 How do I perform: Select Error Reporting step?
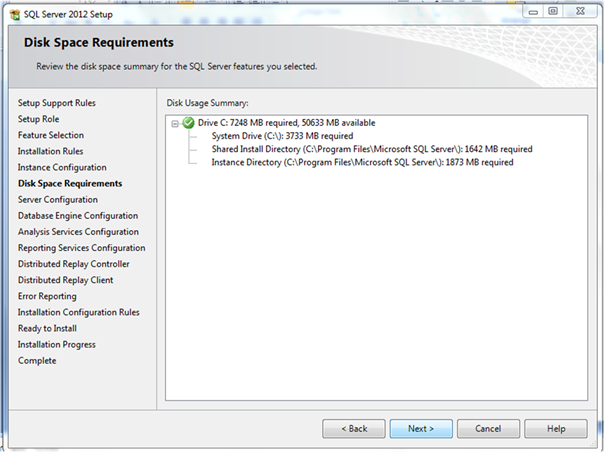[x=47, y=296]
